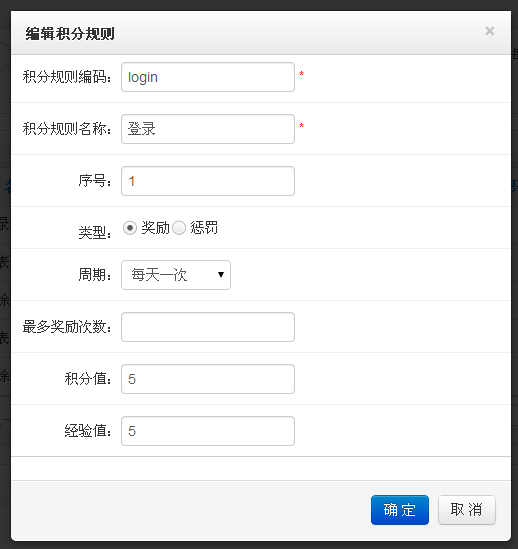Focus the 积分规则名称 field showing 登录
Viewport: 518px width, 549px height.
pos(208,129)
